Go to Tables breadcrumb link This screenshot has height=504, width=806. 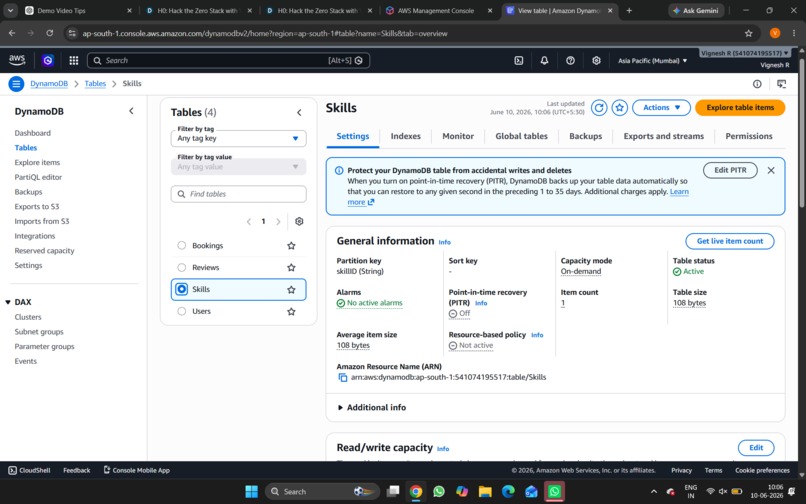click(x=95, y=83)
